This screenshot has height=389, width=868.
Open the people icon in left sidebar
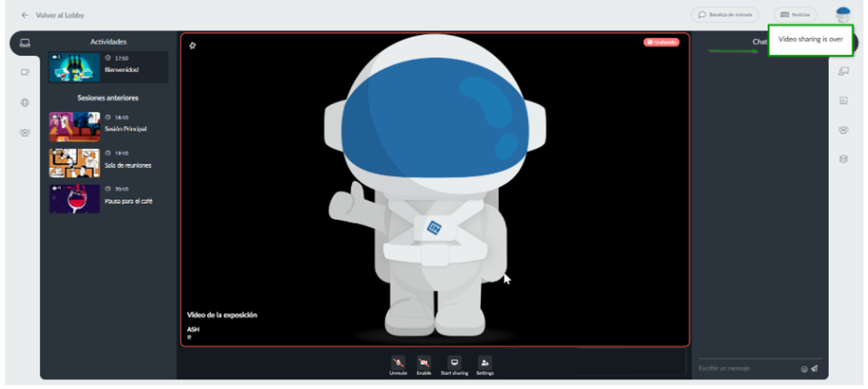point(25,133)
